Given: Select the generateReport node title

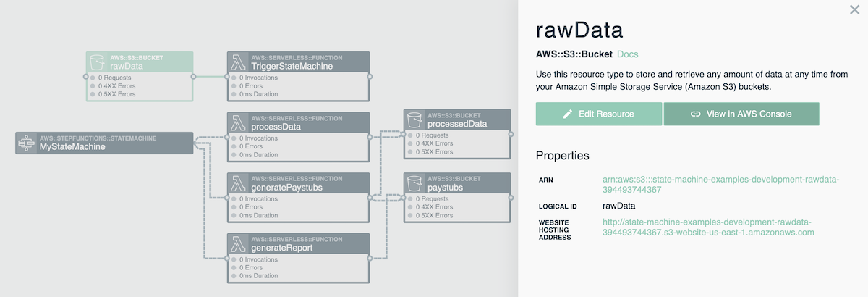Looking at the screenshot, I should [282, 248].
